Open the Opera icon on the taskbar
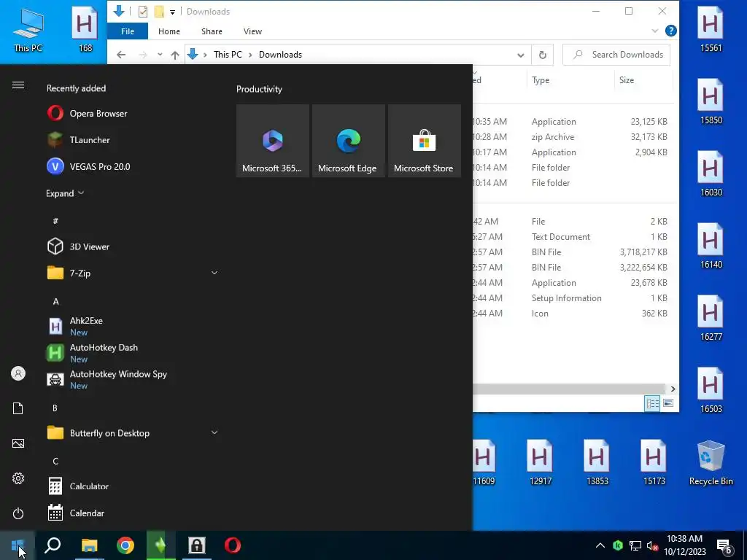The height and width of the screenshot is (560, 747). click(233, 545)
